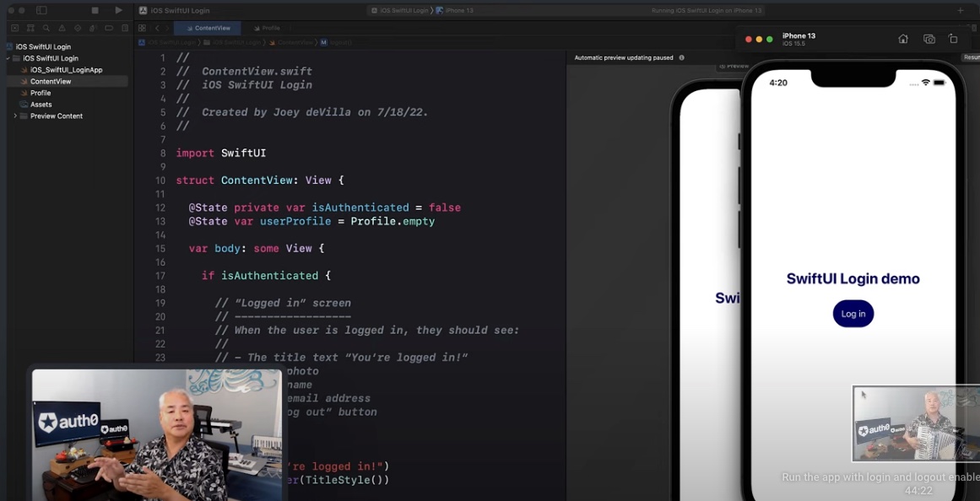Go forward in editor history

click(x=167, y=28)
